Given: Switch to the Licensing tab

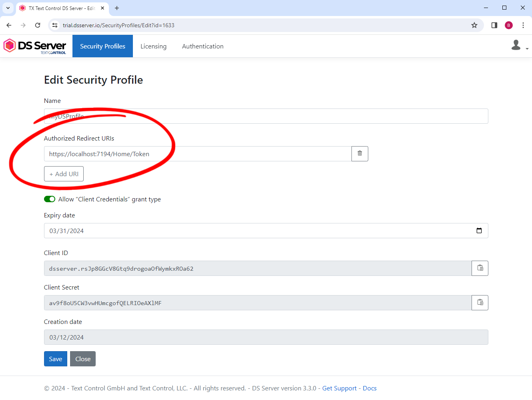Looking at the screenshot, I should coord(153,46).
